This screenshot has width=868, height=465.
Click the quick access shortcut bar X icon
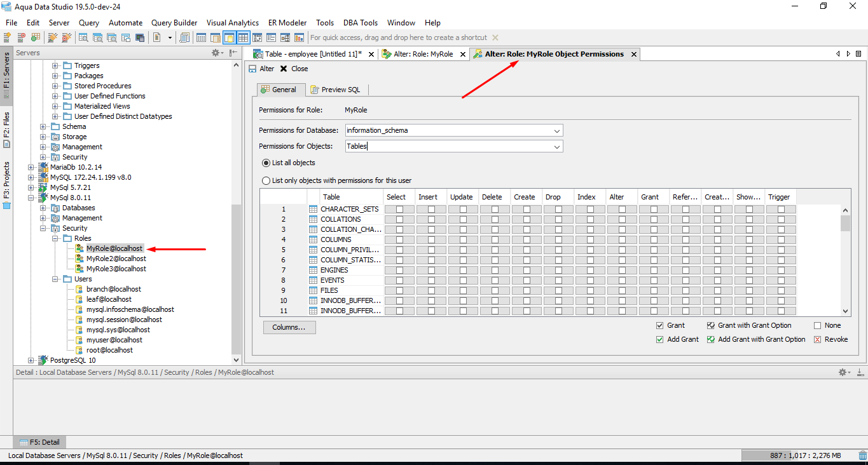[495, 37]
